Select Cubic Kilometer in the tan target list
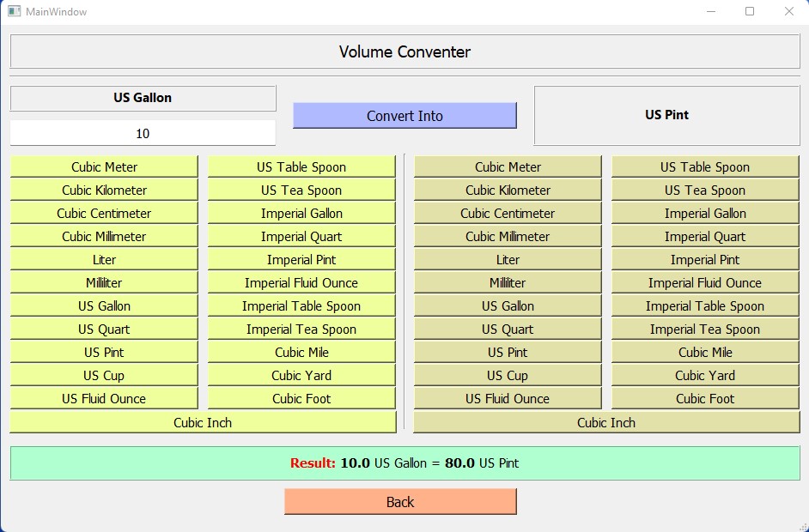Screen dimensions: 809x532 (x=508, y=190)
